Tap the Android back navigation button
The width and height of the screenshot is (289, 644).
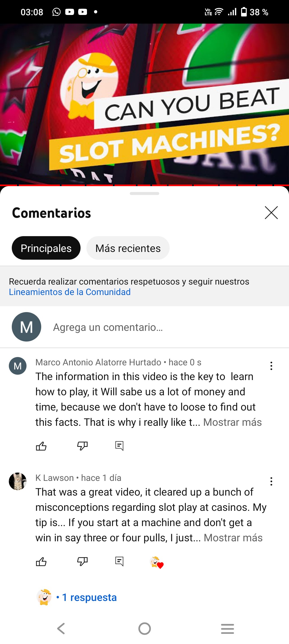(61, 628)
